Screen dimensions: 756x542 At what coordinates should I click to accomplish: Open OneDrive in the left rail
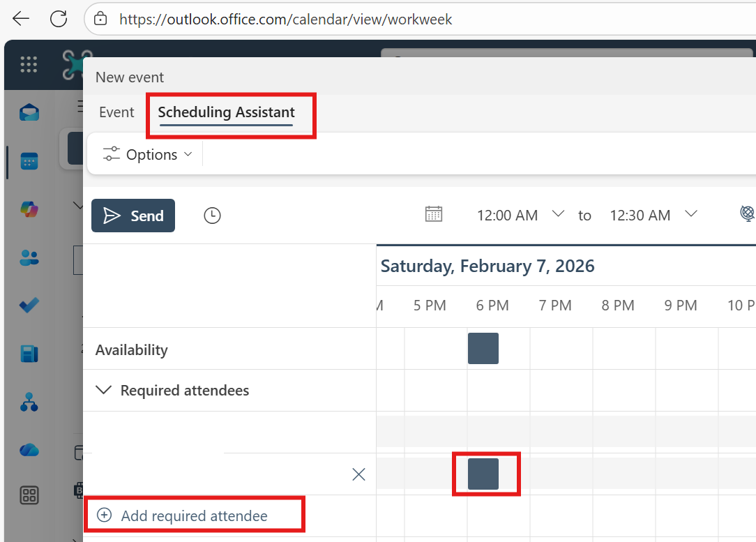click(x=29, y=450)
